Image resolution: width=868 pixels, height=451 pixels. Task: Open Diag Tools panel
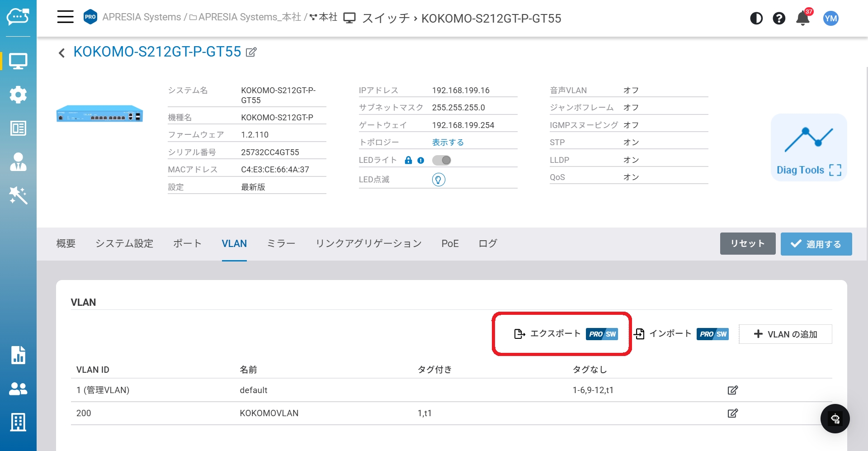click(808, 147)
